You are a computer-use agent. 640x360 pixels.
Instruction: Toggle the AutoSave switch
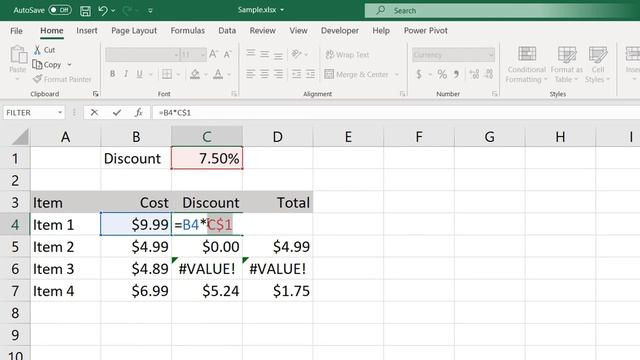pos(60,10)
